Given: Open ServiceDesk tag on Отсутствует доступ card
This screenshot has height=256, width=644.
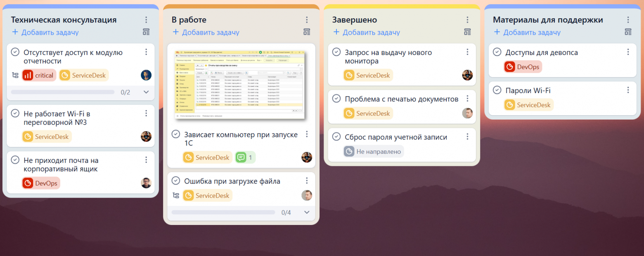Looking at the screenshot, I should tap(84, 75).
